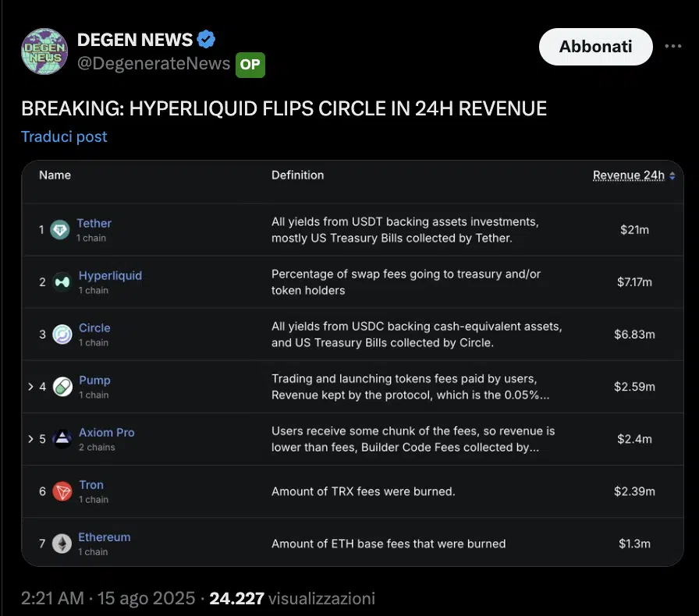Viewport: 699px width, 616px height.
Task: Click the green OP badge
Action: click(250, 65)
